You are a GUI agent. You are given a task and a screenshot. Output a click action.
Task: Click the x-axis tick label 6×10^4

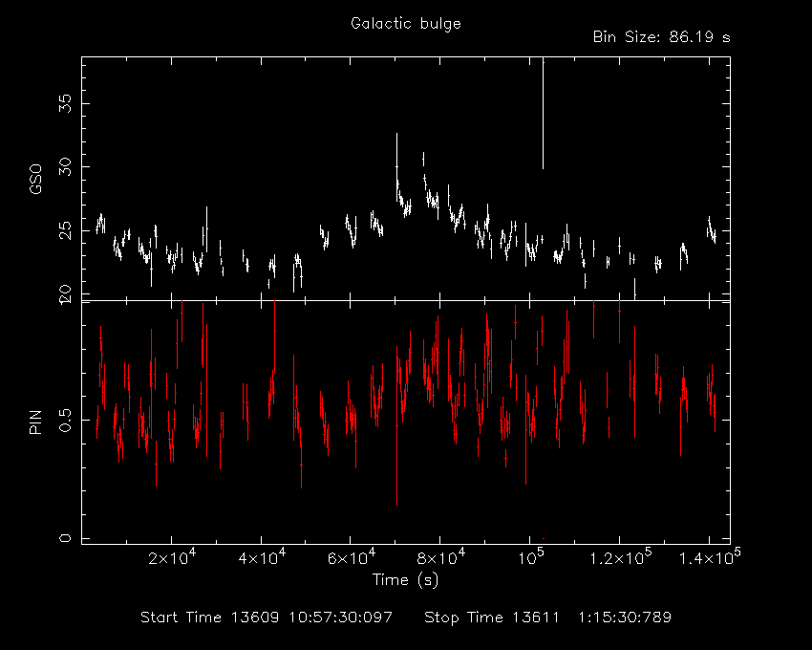(352, 556)
